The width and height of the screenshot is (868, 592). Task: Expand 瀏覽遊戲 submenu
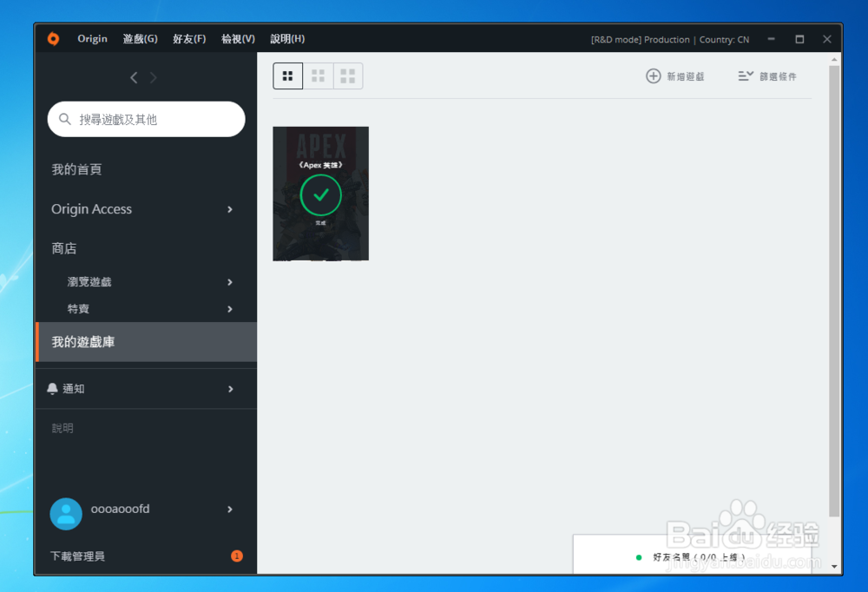coord(230,282)
